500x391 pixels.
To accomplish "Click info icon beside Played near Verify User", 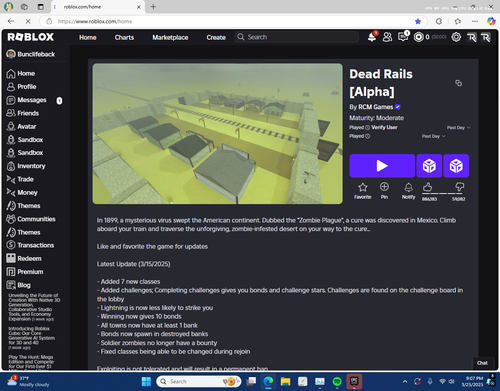I will (367, 128).
